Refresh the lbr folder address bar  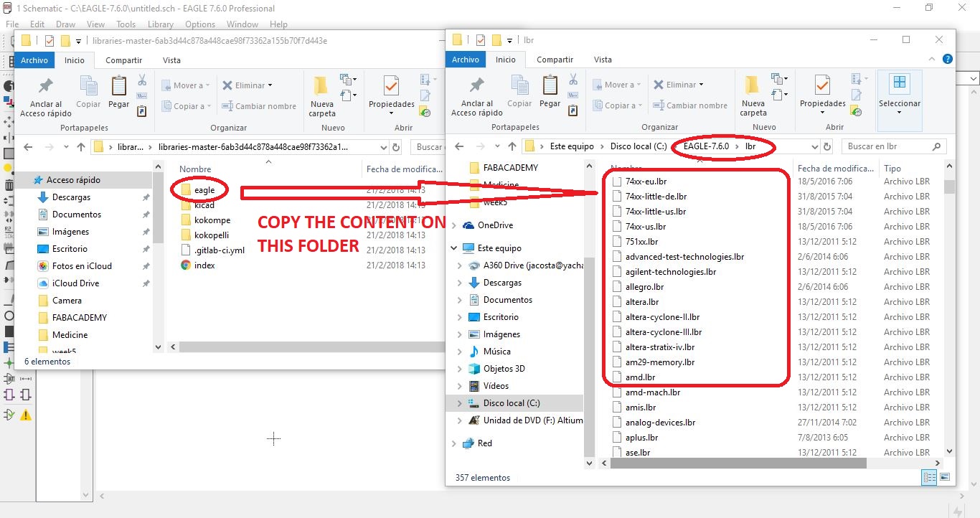[827, 146]
